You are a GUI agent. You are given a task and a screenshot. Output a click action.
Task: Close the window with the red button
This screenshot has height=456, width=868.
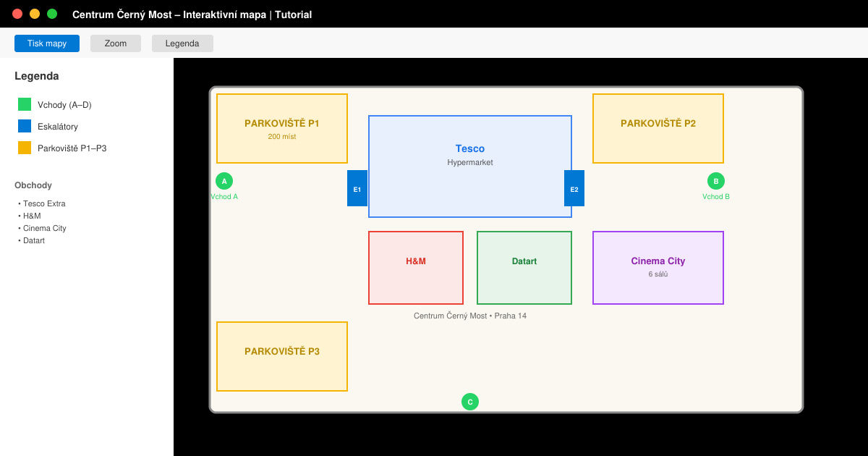point(17,14)
